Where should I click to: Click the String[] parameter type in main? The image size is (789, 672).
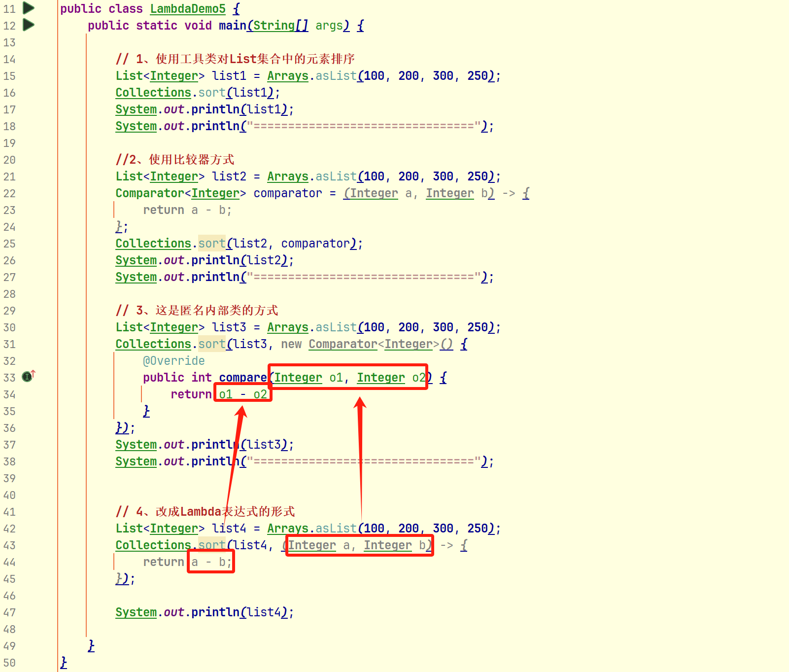click(281, 26)
